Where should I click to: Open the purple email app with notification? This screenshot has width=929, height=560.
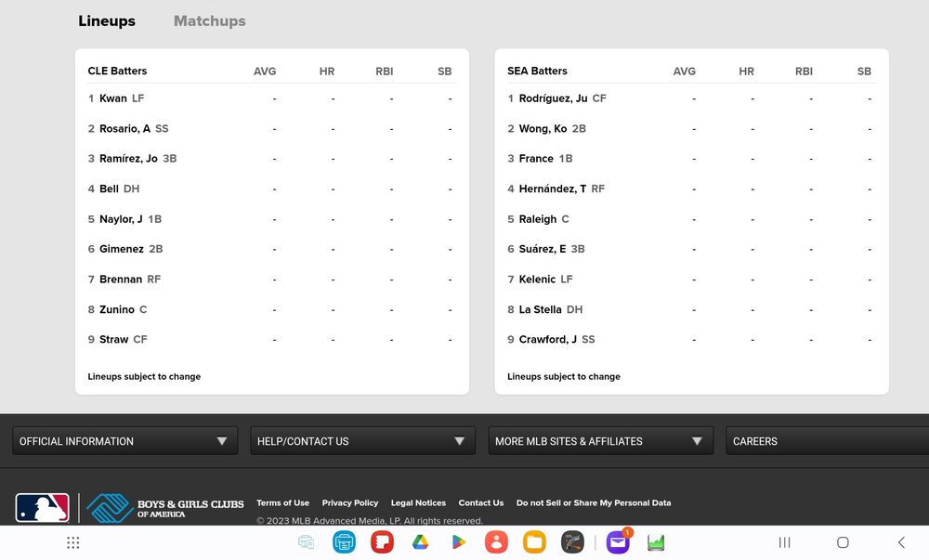click(618, 541)
